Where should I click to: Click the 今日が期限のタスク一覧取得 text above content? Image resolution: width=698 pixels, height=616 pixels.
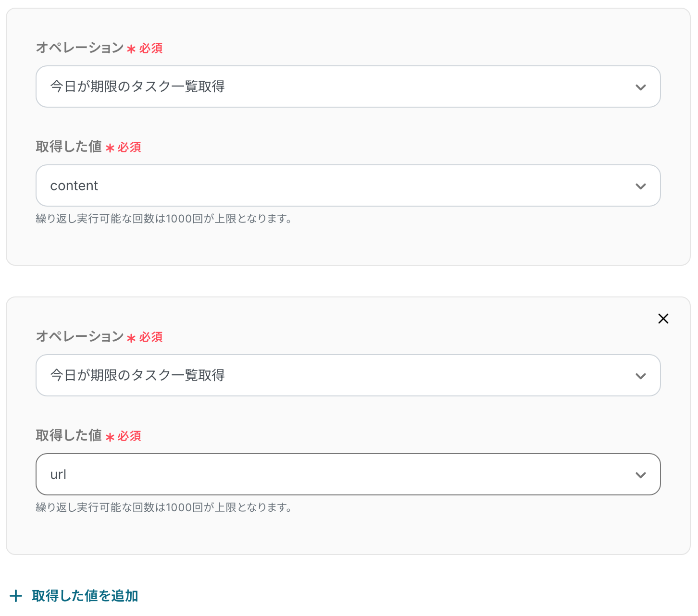(137, 86)
